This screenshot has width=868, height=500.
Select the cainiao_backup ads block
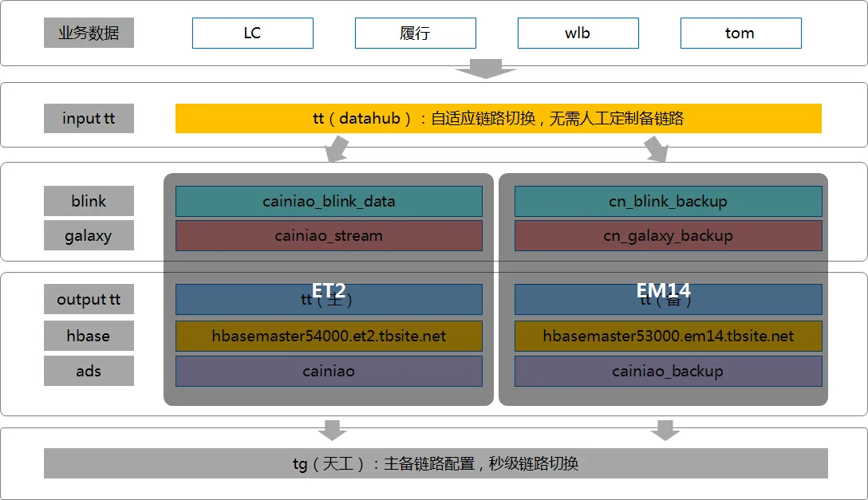pos(669,371)
